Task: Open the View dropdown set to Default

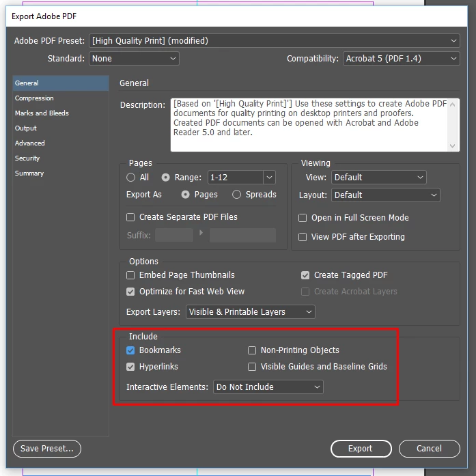Action: point(379,178)
